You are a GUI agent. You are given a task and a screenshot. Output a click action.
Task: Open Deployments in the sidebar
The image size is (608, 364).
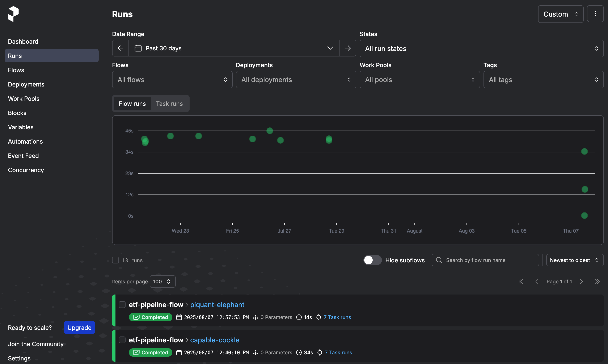26,84
